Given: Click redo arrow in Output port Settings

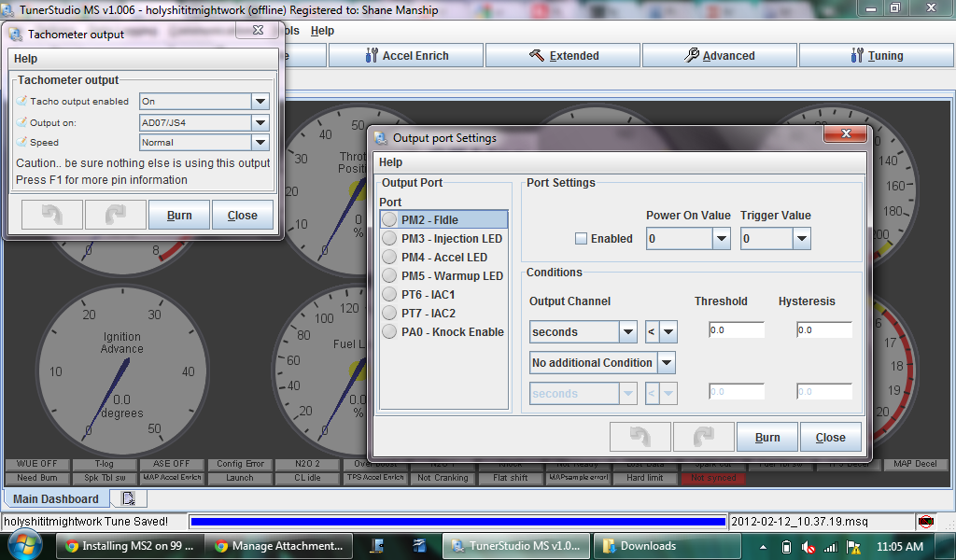Looking at the screenshot, I should [703, 437].
